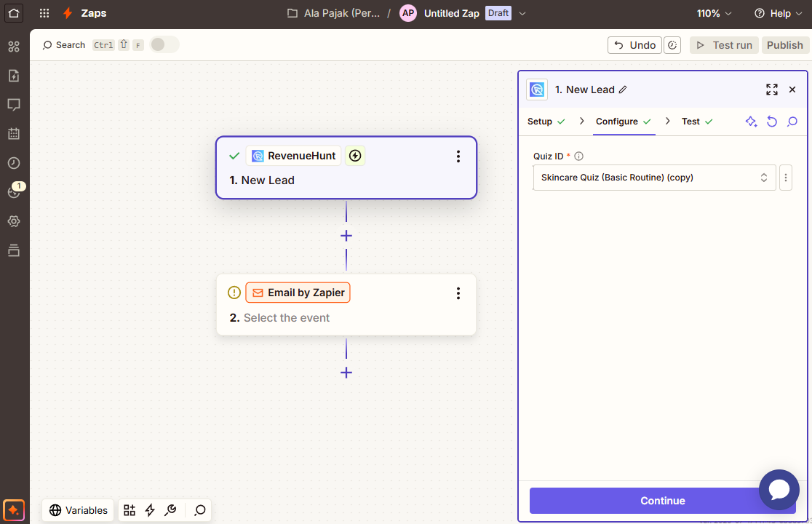Open the sidebar icon with notification badge 1
Screen dimensions: 812x524
pyautogui.click(x=15, y=191)
